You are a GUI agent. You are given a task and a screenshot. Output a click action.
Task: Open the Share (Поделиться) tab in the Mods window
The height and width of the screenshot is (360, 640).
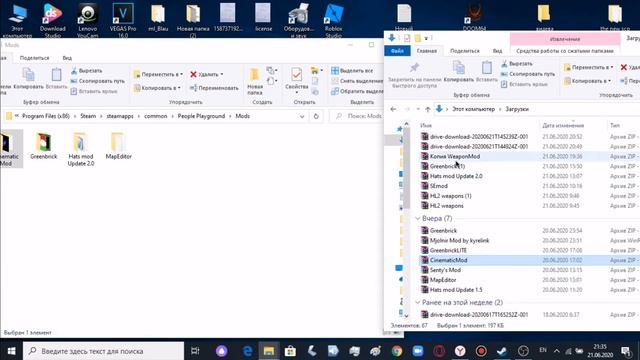pyautogui.click(x=34, y=58)
